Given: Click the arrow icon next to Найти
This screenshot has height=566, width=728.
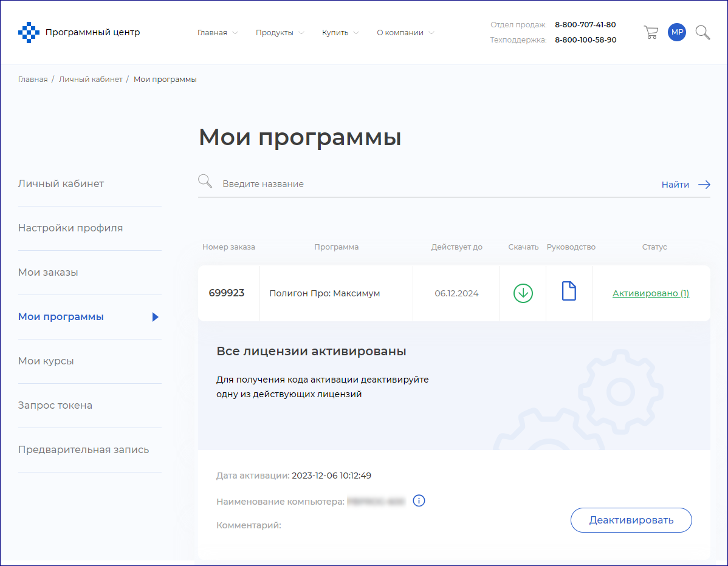Looking at the screenshot, I should [704, 185].
